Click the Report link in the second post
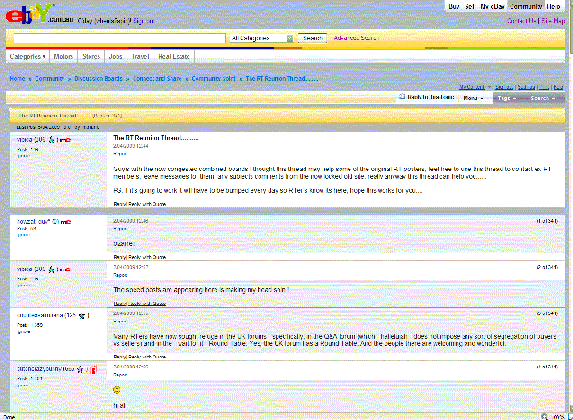 point(120,229)
